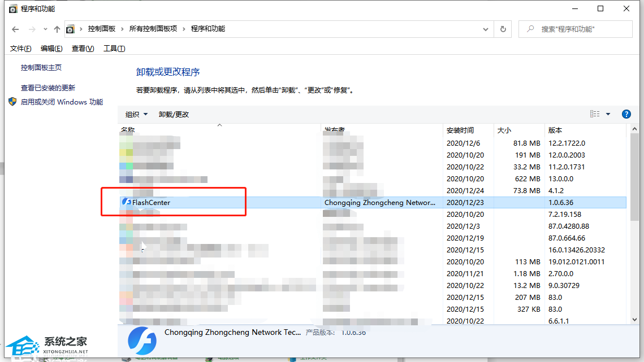Select the row with version 4.1.2
This screenshot has height=362, width=644.
373,191
